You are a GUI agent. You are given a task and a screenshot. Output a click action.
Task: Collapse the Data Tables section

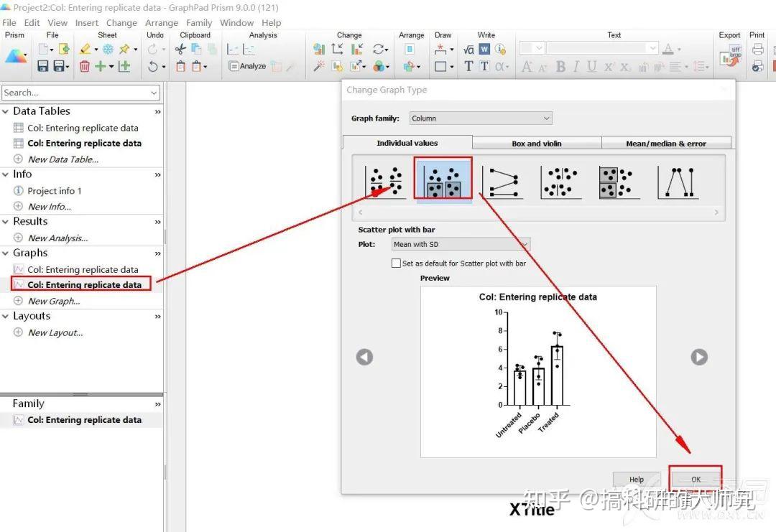click(7, 111)
